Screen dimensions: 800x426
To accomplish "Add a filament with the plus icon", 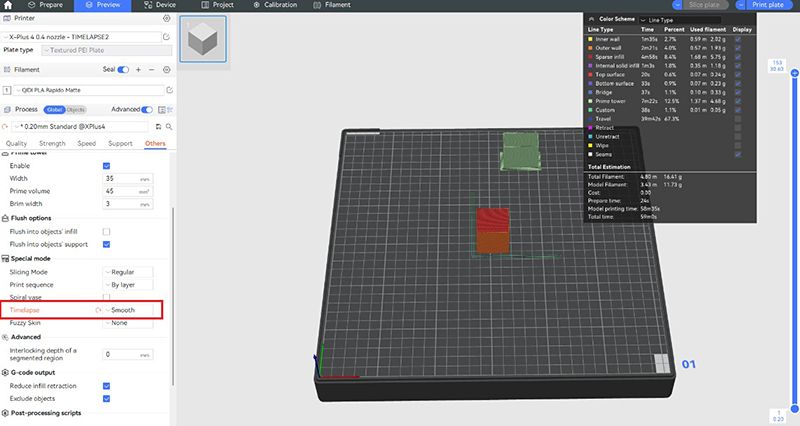I will [x=138, y=70].
